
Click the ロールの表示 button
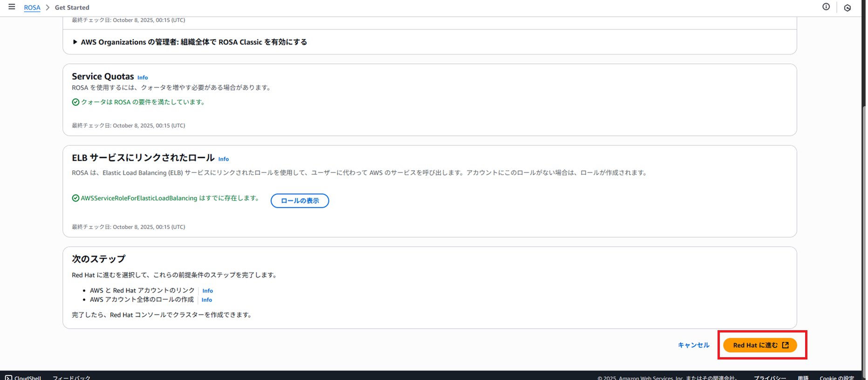click(300, 201)
